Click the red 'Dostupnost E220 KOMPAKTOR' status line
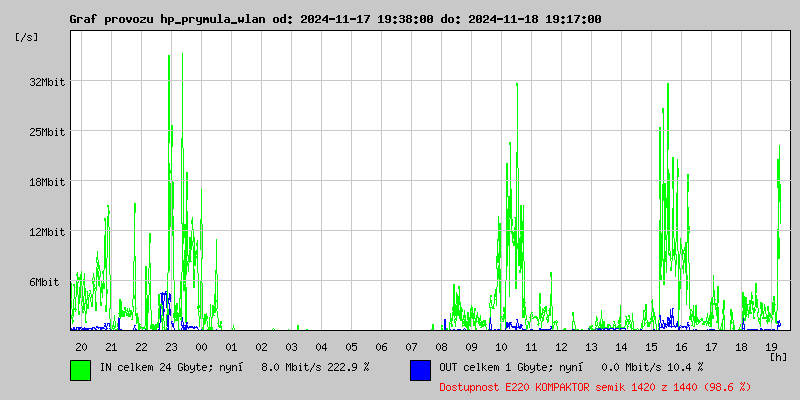 pyautogui.click(x=595, y=387)
